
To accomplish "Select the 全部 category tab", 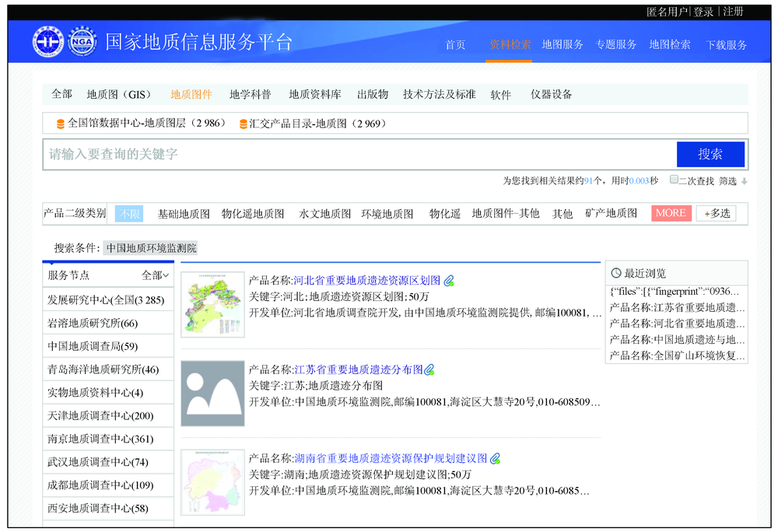I will point(62,94).
